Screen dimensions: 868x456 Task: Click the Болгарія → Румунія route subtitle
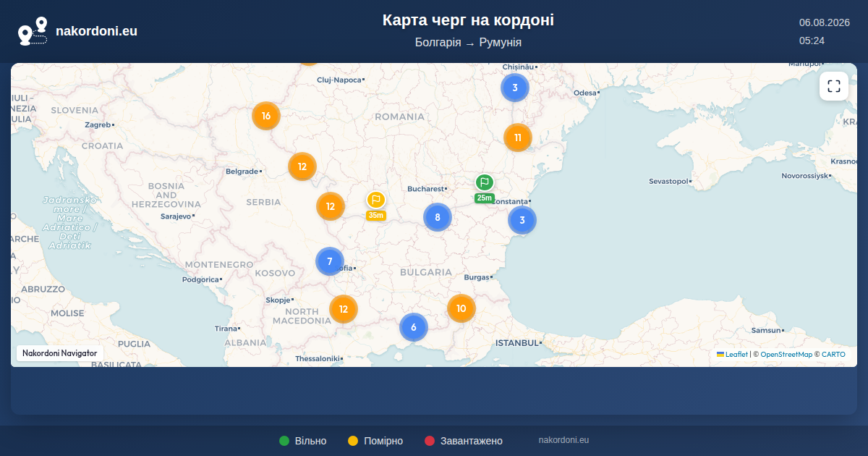click(468, 42)
